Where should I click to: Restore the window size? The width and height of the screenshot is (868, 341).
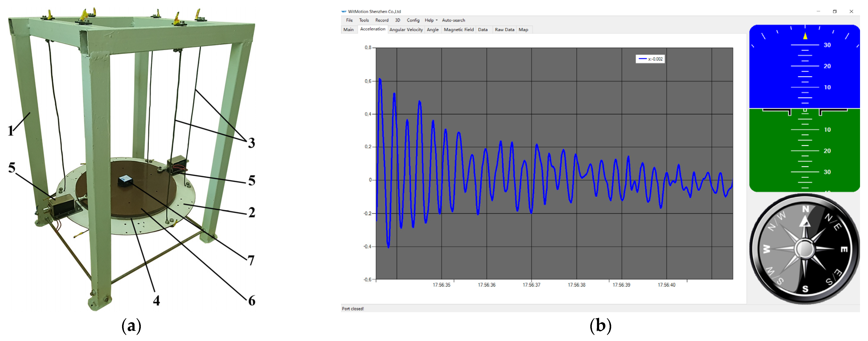(x=835, y=11)
